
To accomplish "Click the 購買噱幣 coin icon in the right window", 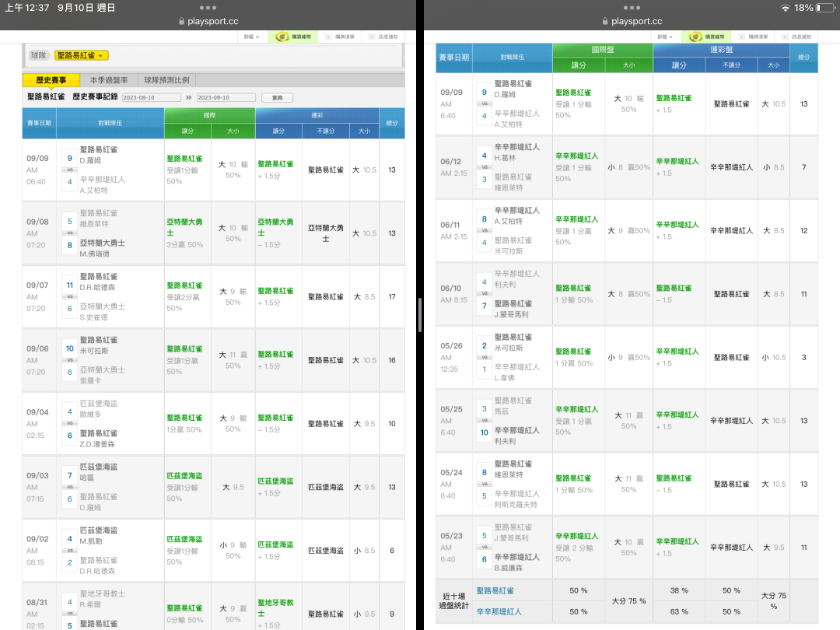I will pyautogui.click(x=695, y=37).
